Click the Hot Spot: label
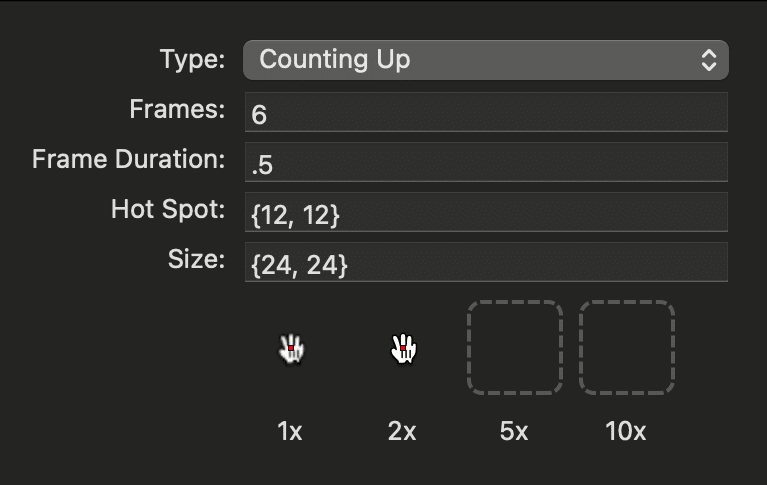The height and width of the screenshot is (485, 767). pos(168,209)
